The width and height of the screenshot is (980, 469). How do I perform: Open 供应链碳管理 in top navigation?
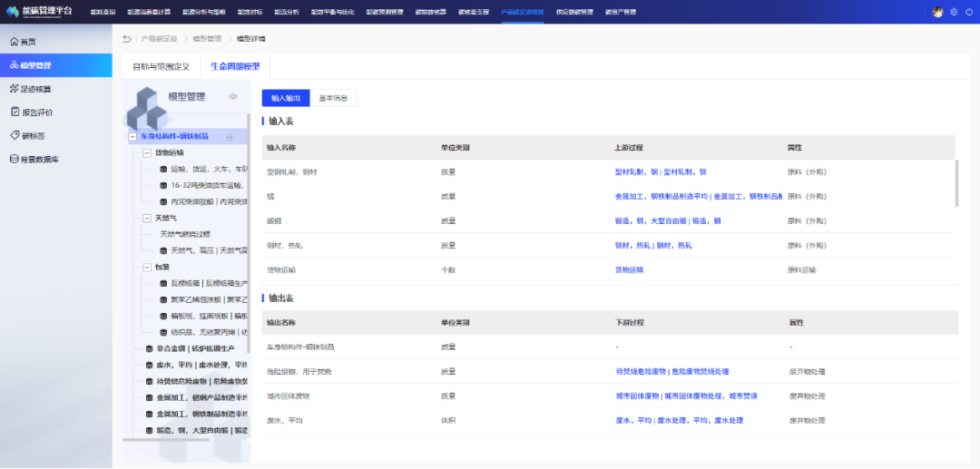(573, 13)
